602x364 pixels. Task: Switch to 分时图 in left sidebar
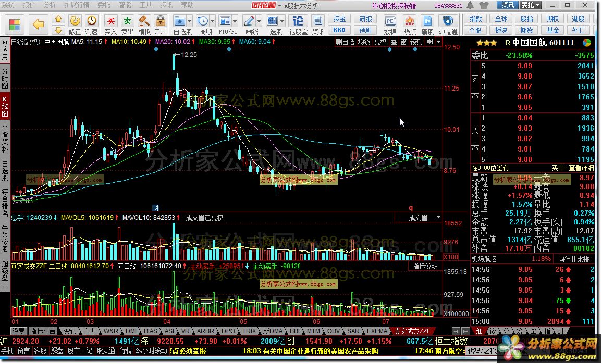click(x=5, y=78)
